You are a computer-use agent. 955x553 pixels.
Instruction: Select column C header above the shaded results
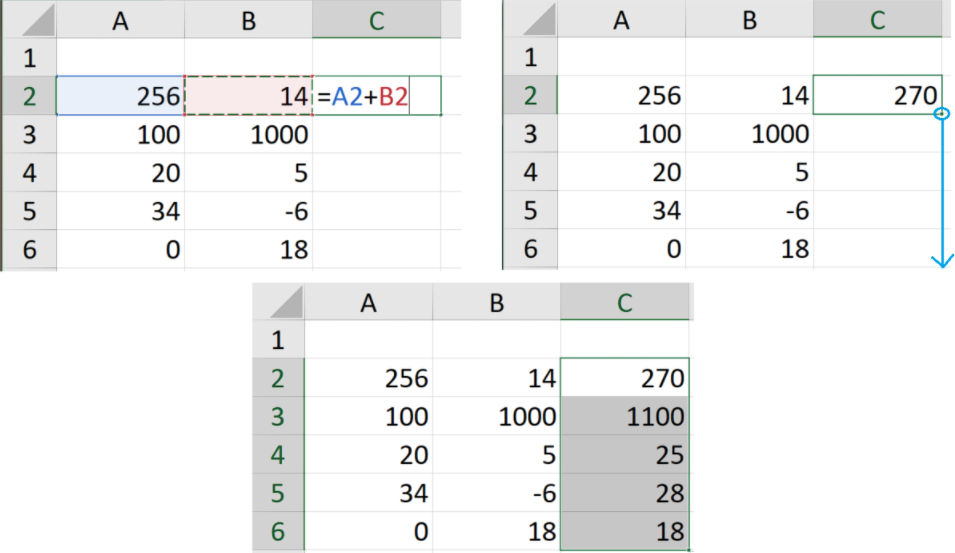tap(625, 302)
